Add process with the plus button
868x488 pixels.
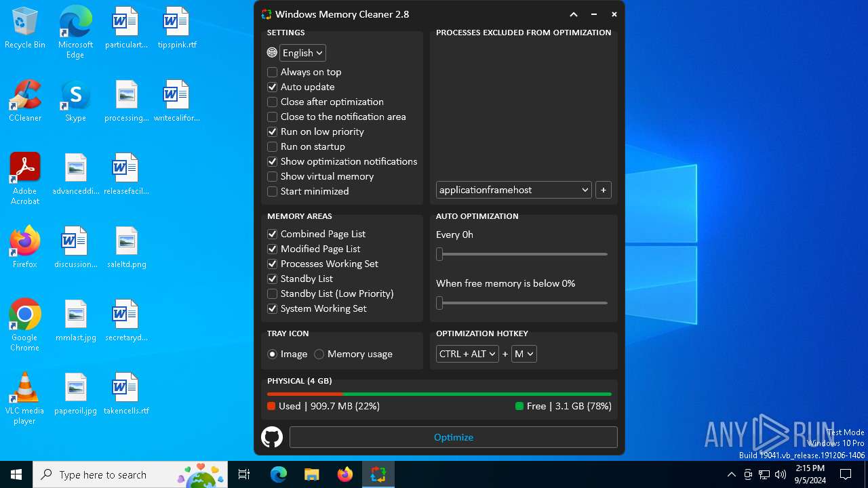point(603,190)
